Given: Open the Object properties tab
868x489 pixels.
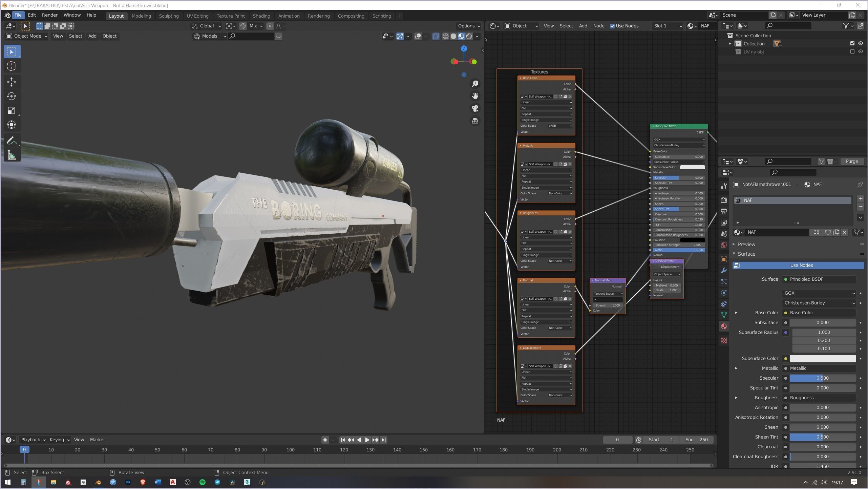Looking at the screenshot, I should click(724, 259).
